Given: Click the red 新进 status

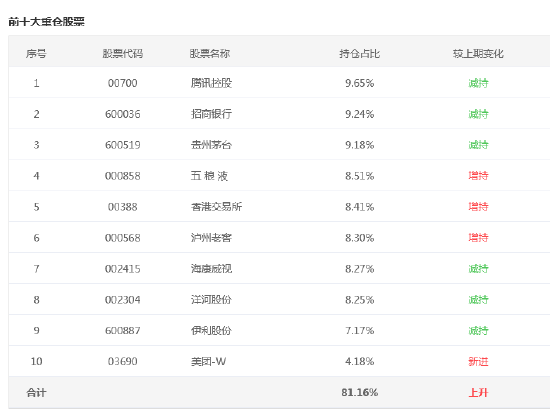Looking at the screenshot, I should point(478,361).
